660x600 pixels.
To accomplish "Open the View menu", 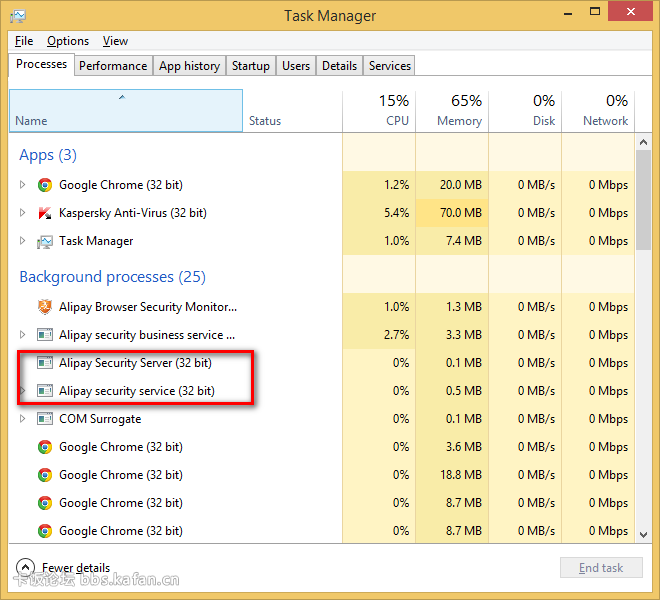I will pos(115,41).
